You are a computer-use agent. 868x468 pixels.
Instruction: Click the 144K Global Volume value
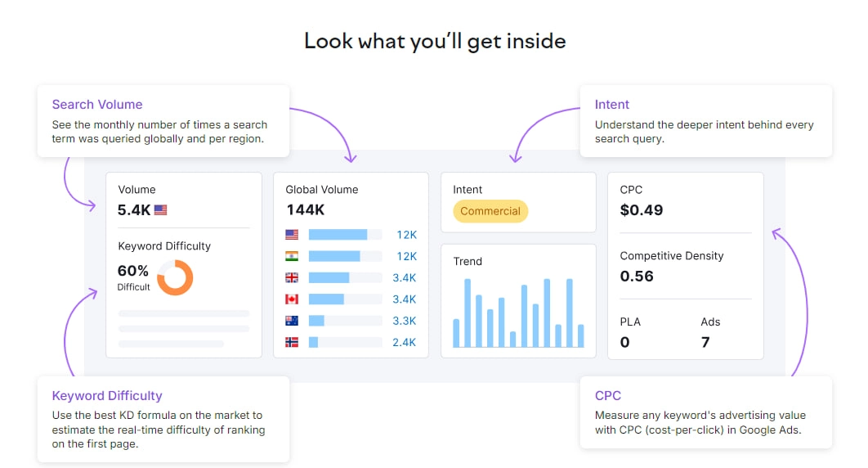[306, 210]
